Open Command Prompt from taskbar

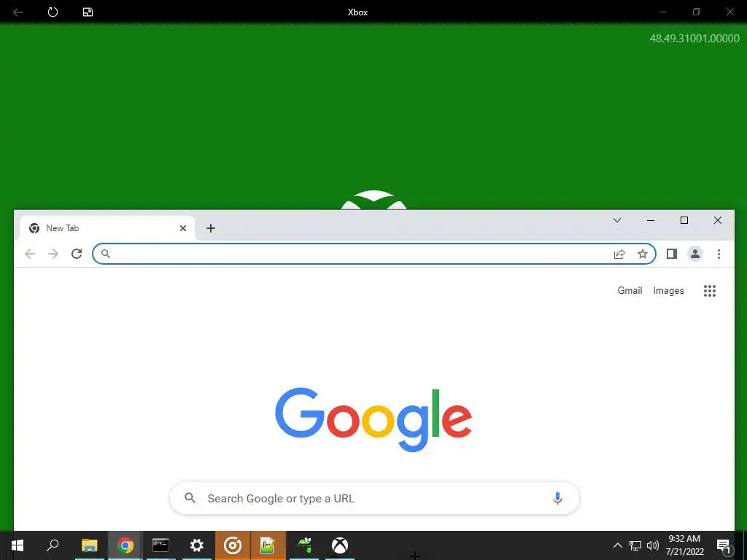160,545
